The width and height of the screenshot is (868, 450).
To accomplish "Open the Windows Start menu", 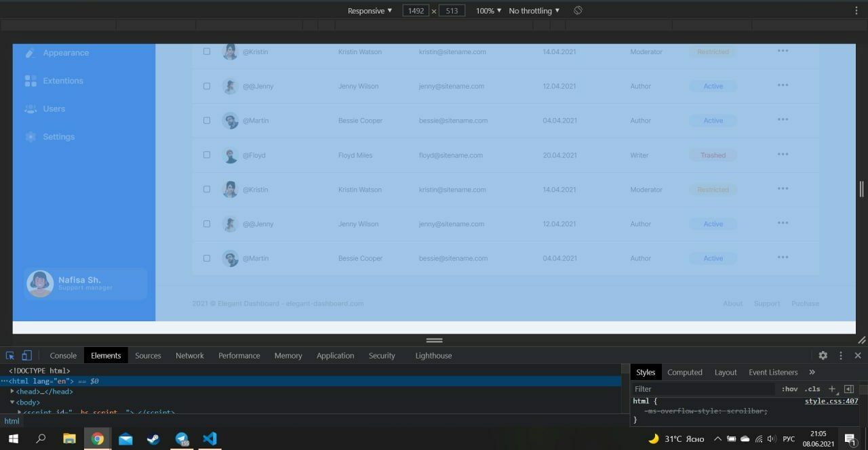I will tap(13, 438).
